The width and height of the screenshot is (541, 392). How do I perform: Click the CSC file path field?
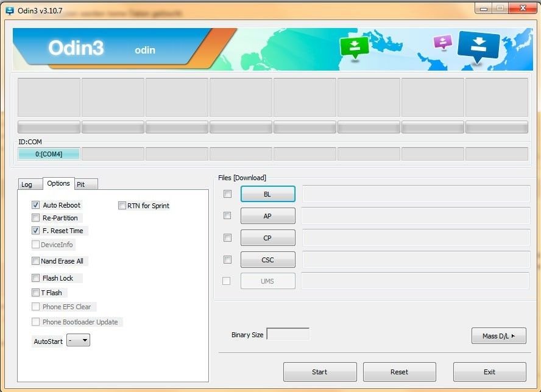click(x=415, y=259)
